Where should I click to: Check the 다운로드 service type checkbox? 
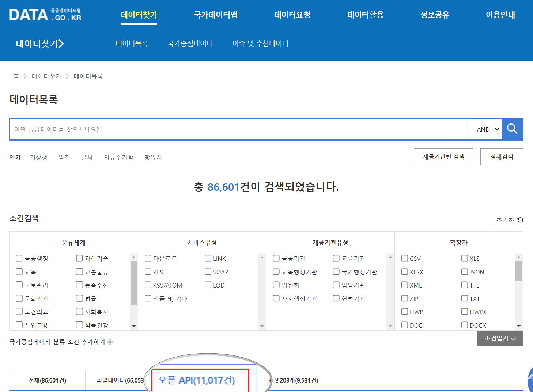pyautogui.click(x=148, y=258)
